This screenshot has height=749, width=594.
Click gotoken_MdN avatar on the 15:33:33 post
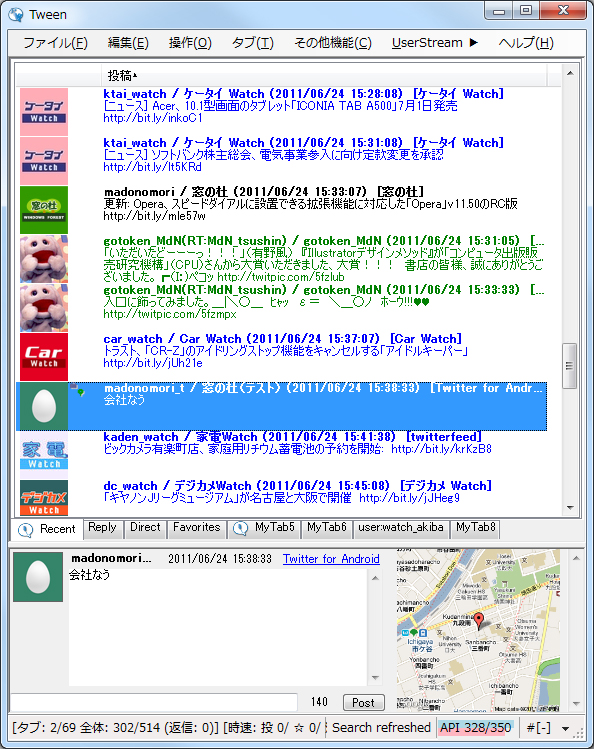click(x=44, y=308)
